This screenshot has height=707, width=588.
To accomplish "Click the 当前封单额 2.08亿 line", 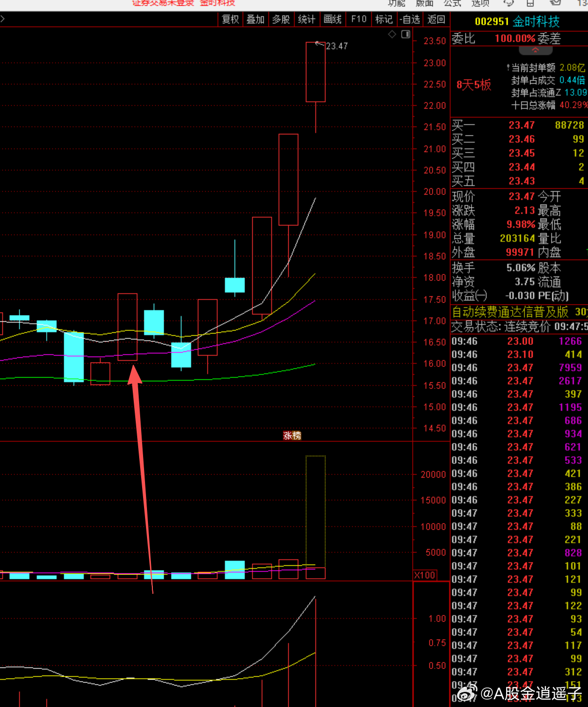I will click(546, 68).
